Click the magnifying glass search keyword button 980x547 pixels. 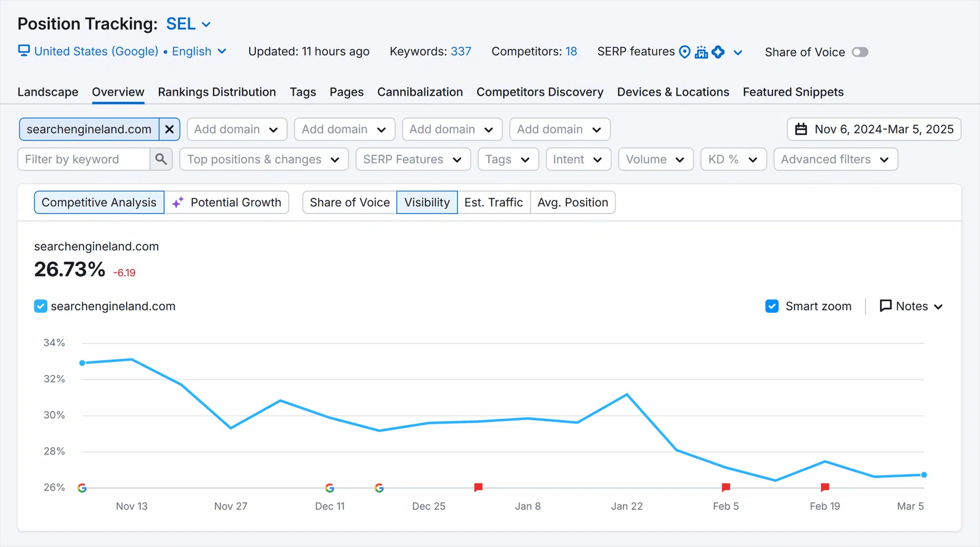click(161, 159)
